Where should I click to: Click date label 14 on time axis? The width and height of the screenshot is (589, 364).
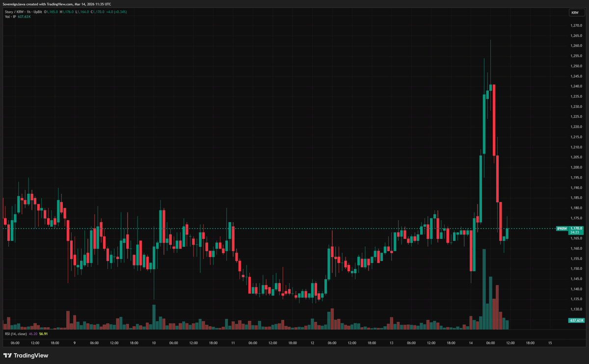pos(471,343)
